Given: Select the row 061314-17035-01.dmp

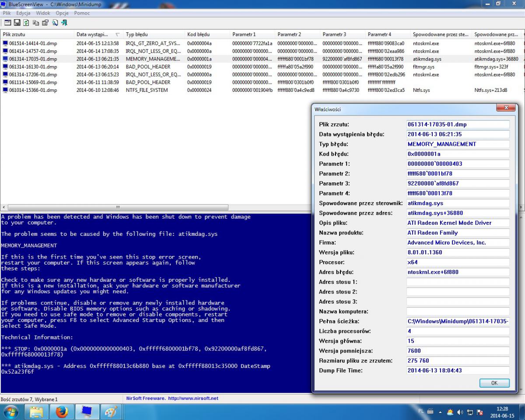Looking at the screenshot, I should (x=262, y=59).
